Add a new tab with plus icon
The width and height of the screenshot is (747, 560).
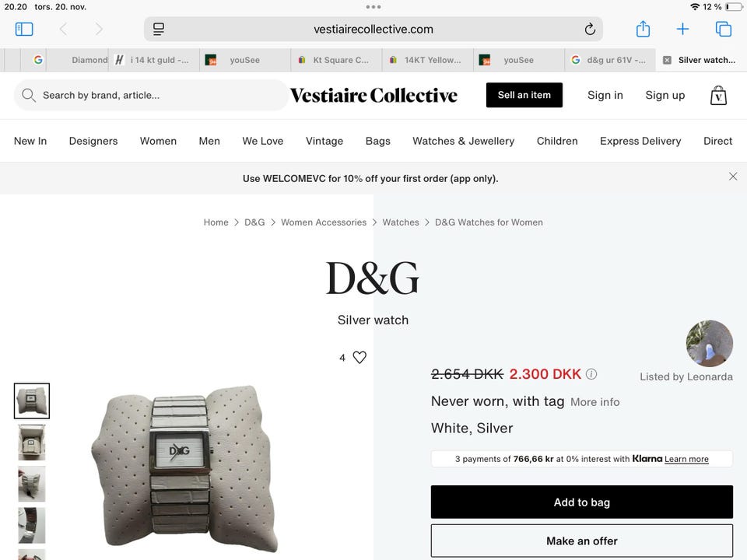(682, 29)
